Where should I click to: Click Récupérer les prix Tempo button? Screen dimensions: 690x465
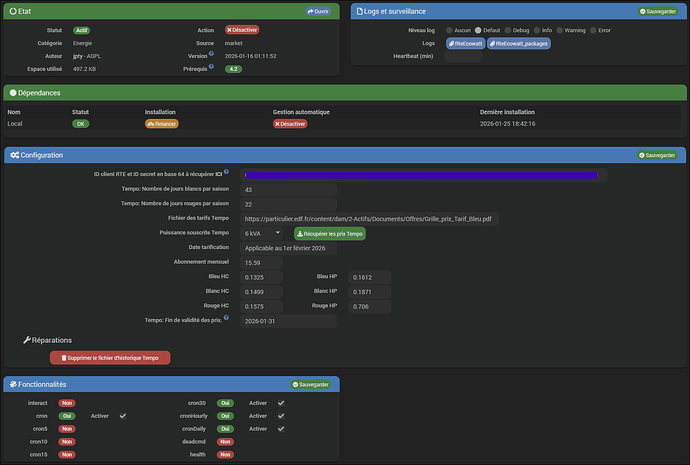coord(330,234)
